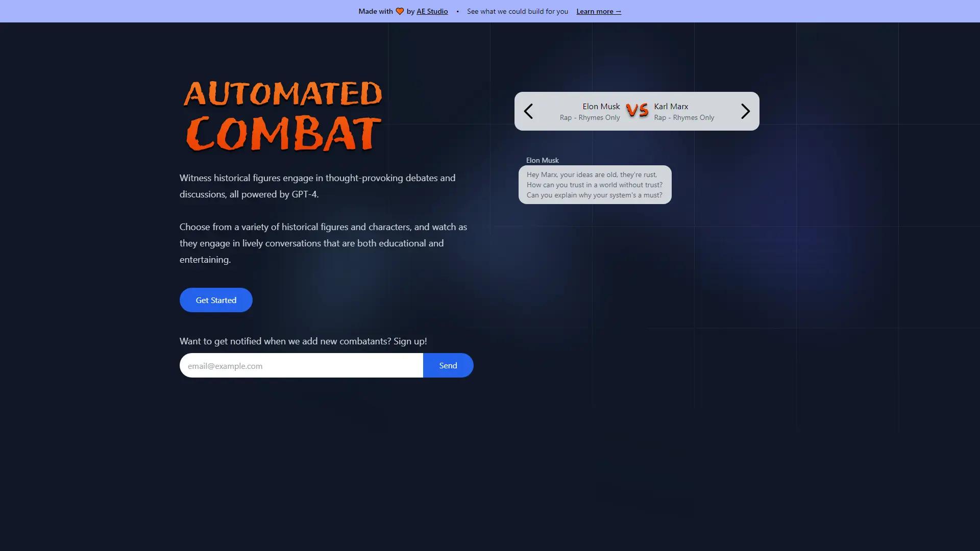Click the left chevron on the carousel card

coord(528,111)
